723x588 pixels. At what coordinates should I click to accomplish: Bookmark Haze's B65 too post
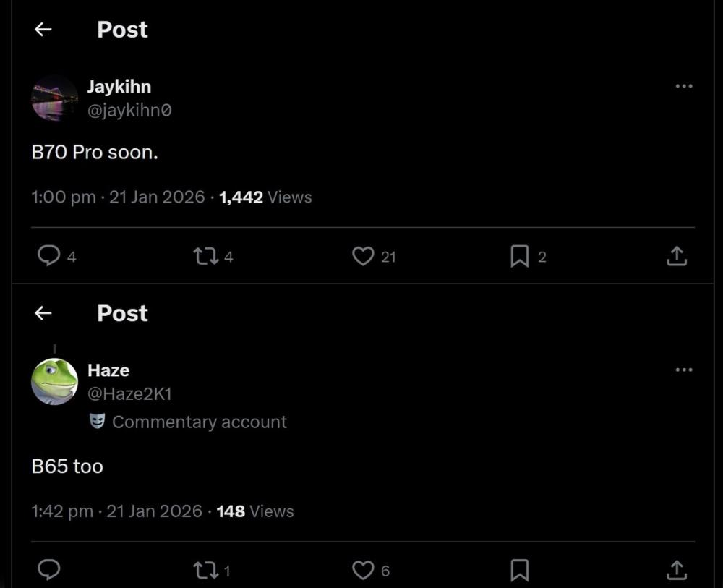pos(519,570)
